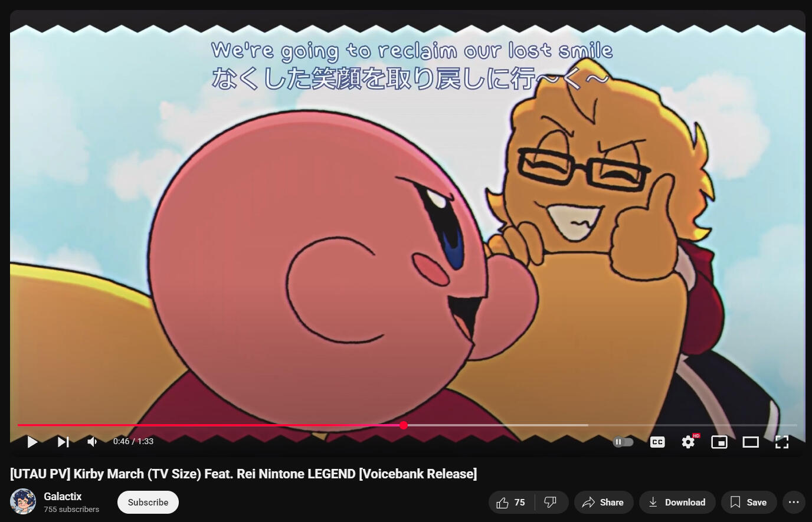The image size is (812, 522).
Task: Save the video to a playlist
Action: [x=748, y=503]
